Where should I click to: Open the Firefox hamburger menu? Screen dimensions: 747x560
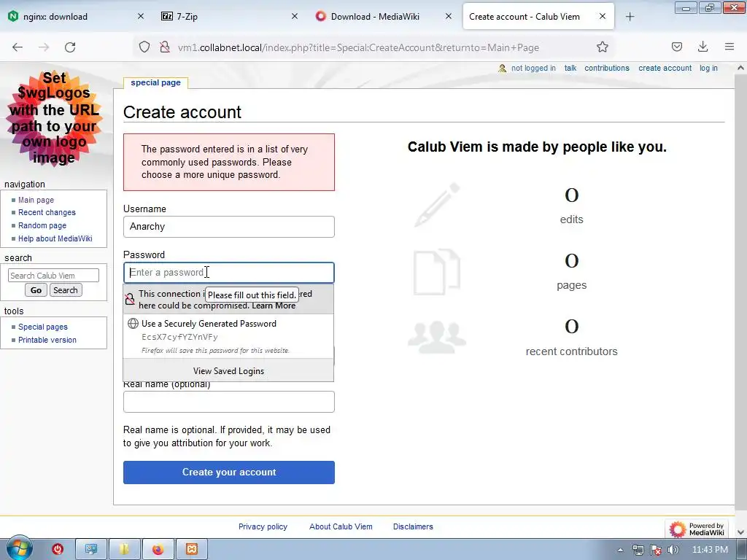point(729,47)
